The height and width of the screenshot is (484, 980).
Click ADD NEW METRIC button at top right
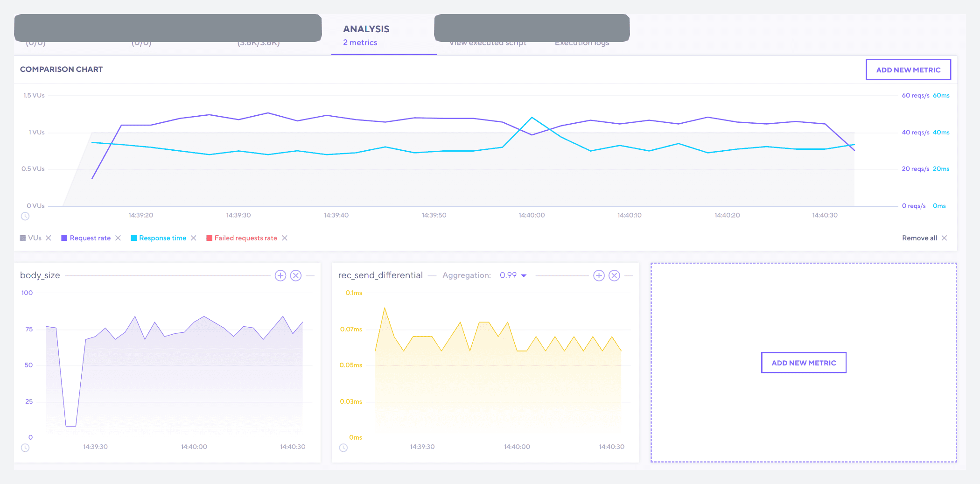point(908,69)
